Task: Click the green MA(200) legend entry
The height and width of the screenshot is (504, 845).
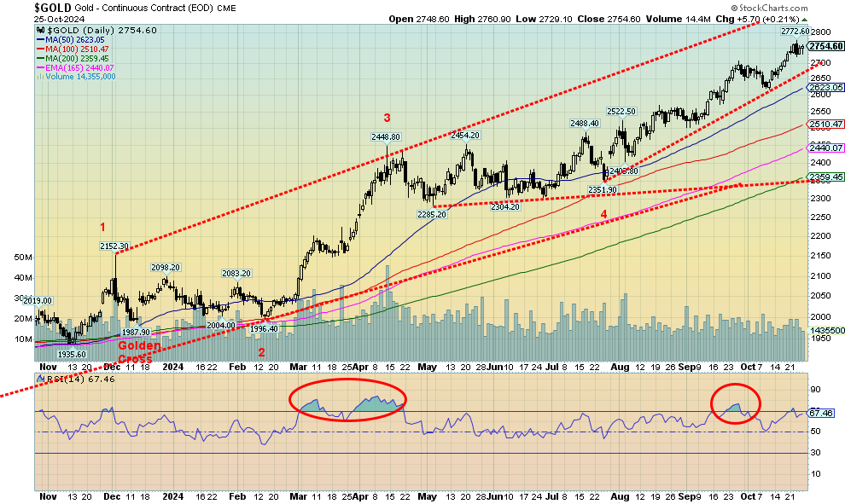Action: pyautogui.click(x=74, y=58)
